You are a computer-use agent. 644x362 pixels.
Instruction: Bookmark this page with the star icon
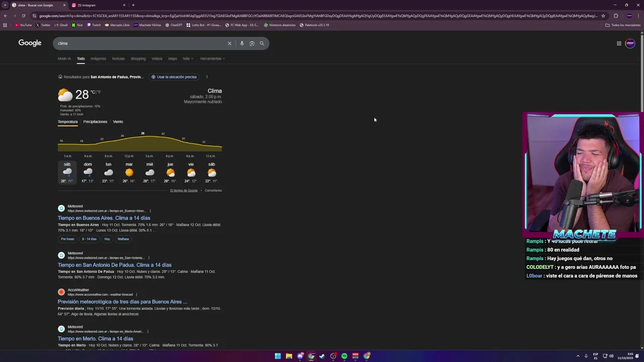[603, 16]
